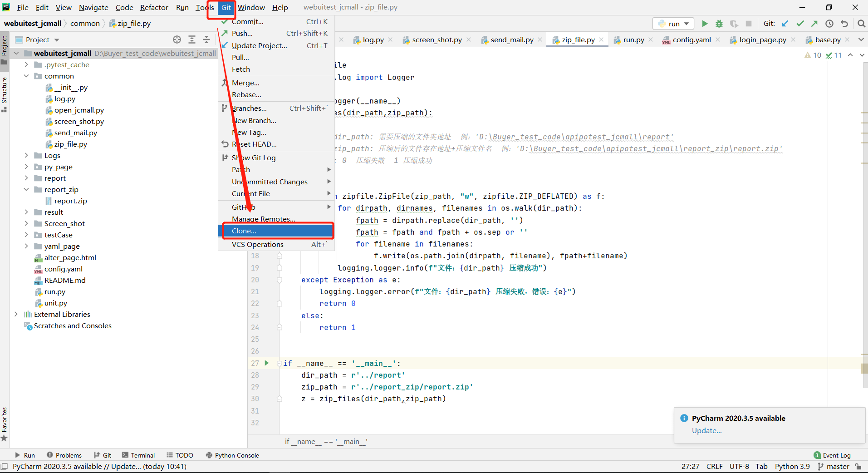Image resolution: width=868 pixels, height=473 pixels.
Task: Open the TODO tool window
Action: pyautogui.click(x=180, y=455)
